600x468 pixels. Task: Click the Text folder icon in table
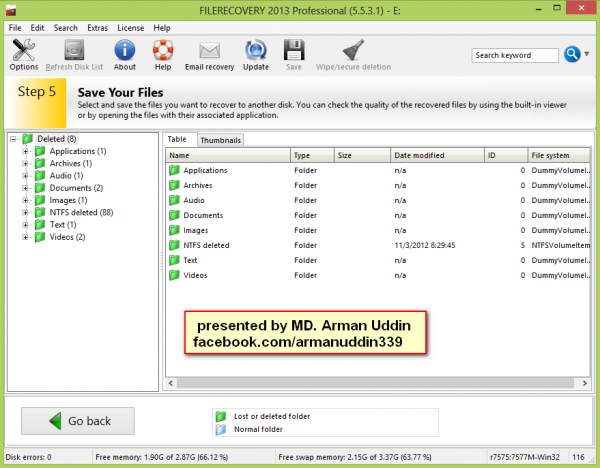click(174, 260)
